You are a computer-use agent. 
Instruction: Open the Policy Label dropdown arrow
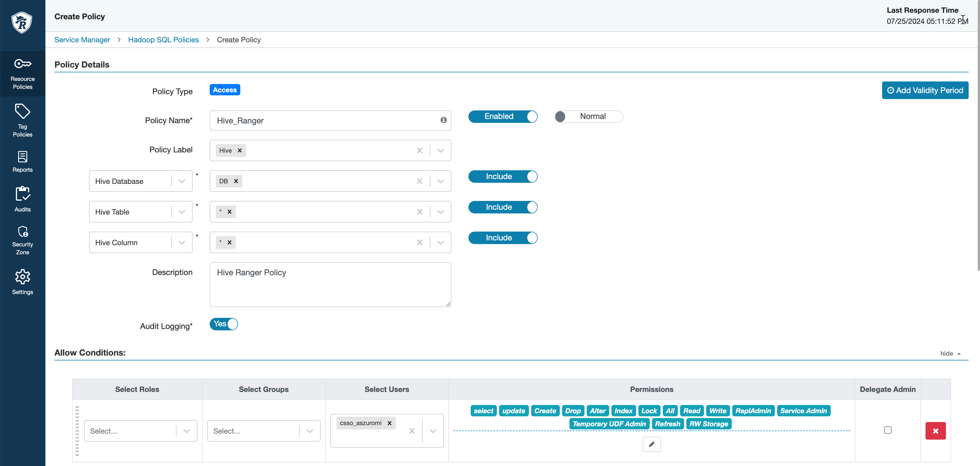click(440, 151)
